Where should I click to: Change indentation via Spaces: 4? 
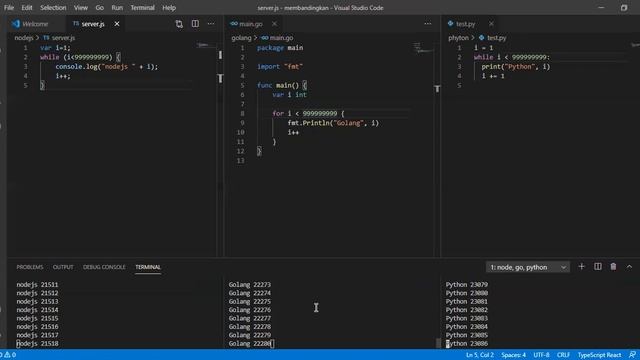click(513, 355)
